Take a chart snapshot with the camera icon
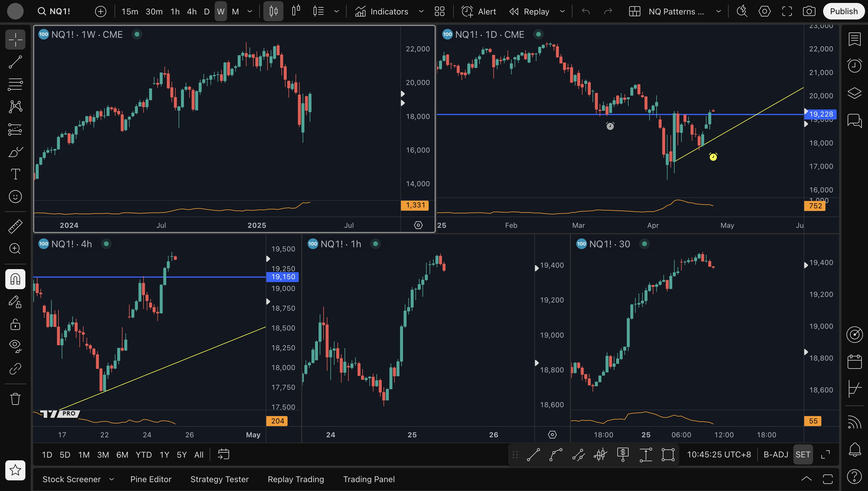 coord(809,12)
